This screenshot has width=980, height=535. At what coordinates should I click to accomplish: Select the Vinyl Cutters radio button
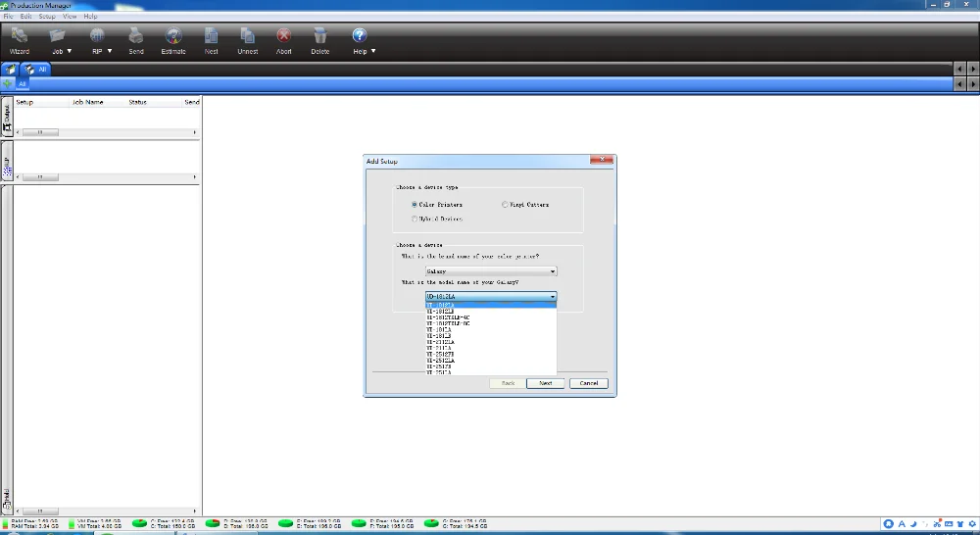coord(505,205)
